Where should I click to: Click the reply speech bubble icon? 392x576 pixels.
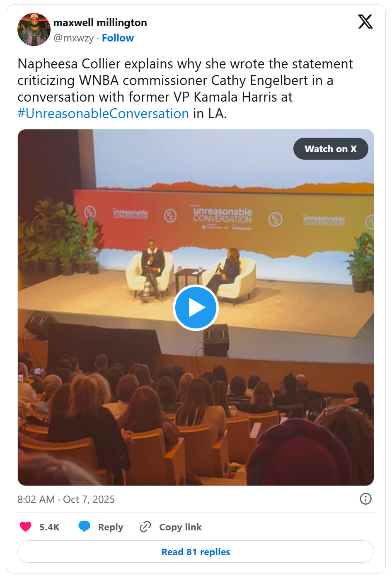pos(85,527)
